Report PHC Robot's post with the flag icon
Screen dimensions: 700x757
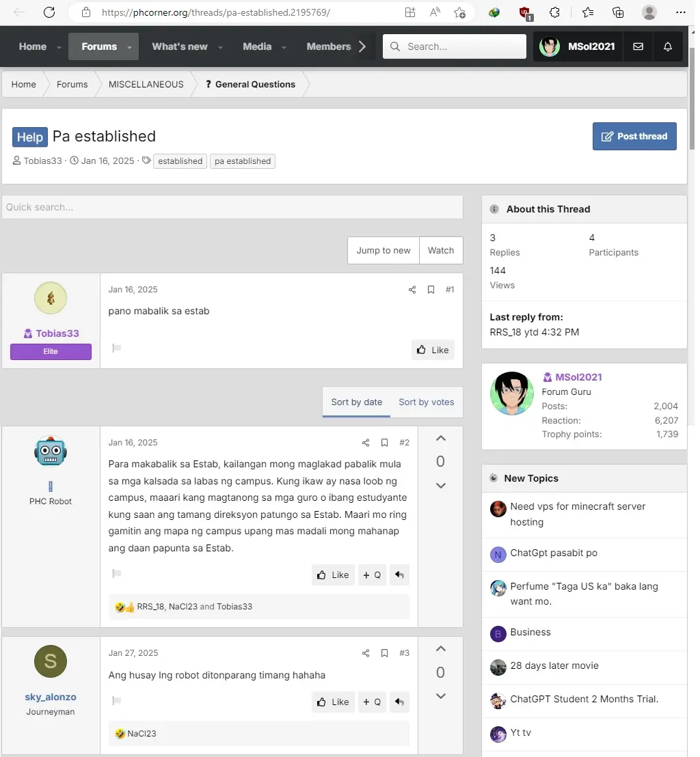click(116, 573)
